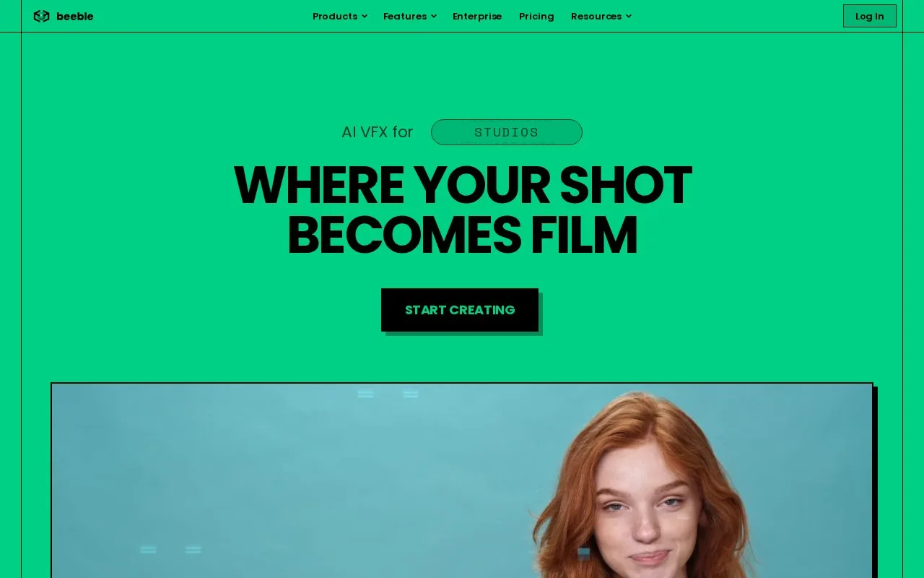This screenshot has height=578, width=924.
Task: Click the 'AI VFX for' text
Action: [x=377, y=131]
